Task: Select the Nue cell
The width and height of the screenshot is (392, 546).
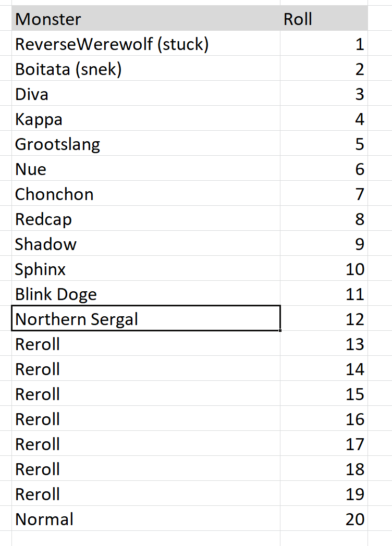Action: [x=146, y=169]
